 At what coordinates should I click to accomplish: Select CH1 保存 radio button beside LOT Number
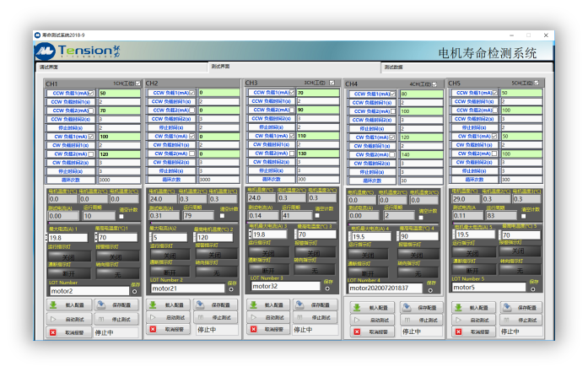(x=134, y=290)
